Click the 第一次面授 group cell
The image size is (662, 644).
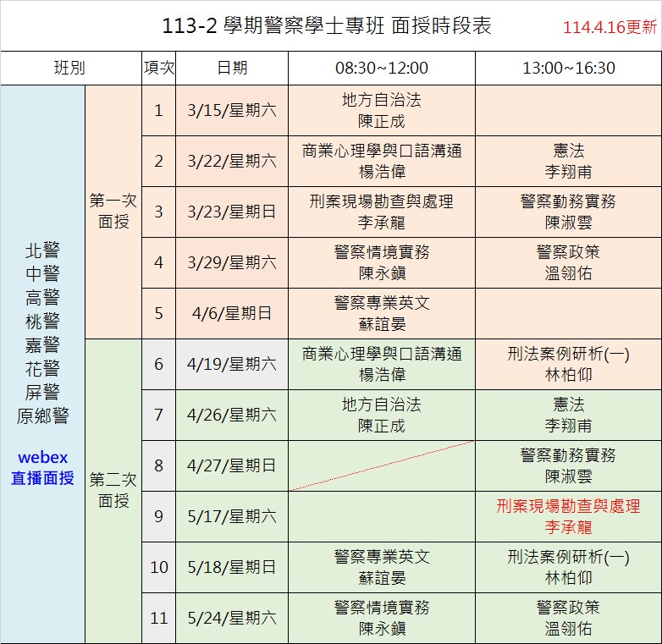coord(113,211)
